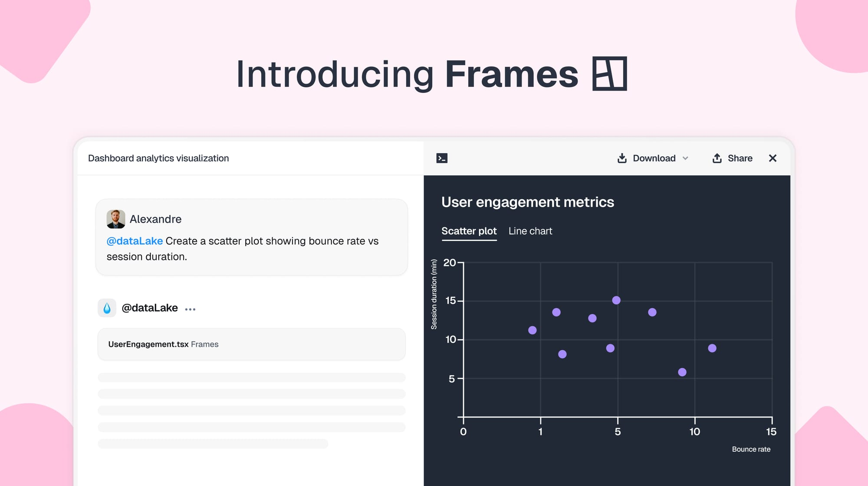Click Alexandre's profile avatar
Viewport: 868px width, 486px height.
coord(115,219)
